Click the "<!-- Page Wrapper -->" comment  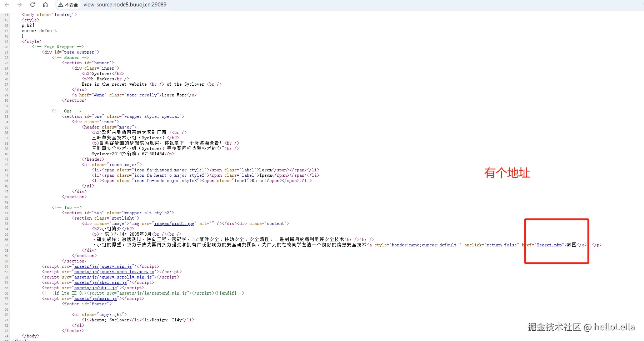pyautogui.click(x=58, y=47)
